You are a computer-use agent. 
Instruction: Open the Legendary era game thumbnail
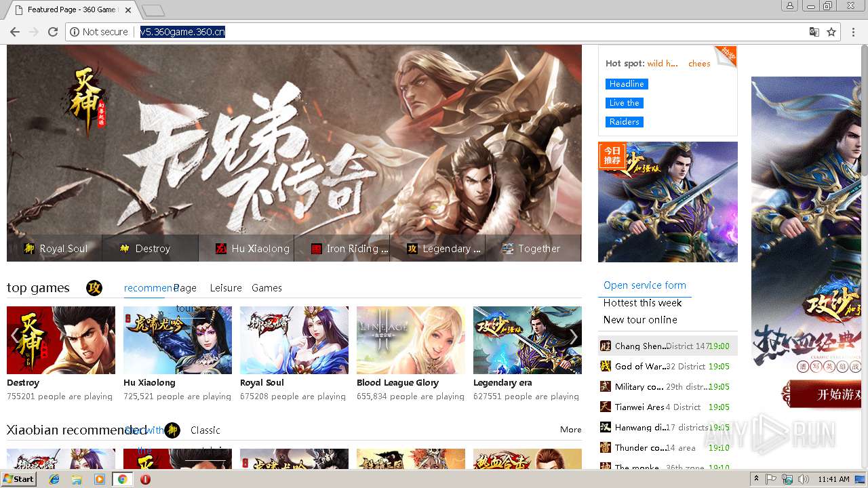(528, 340)
